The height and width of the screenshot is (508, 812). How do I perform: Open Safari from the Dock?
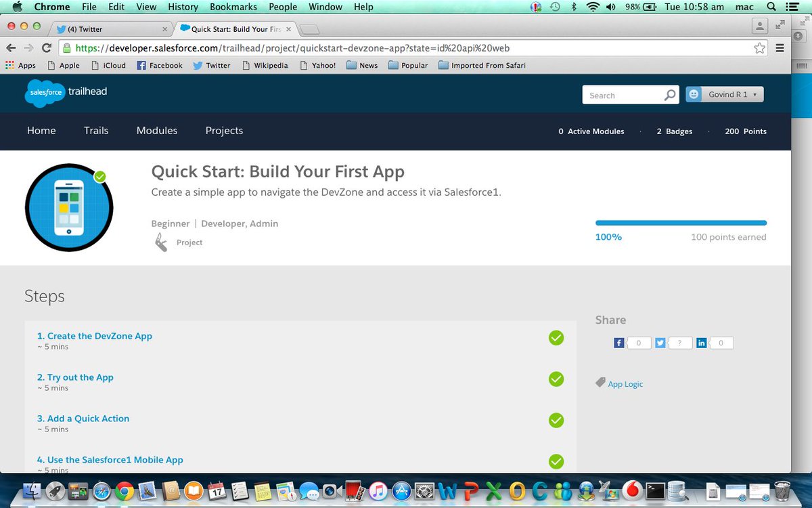(101, 491)
